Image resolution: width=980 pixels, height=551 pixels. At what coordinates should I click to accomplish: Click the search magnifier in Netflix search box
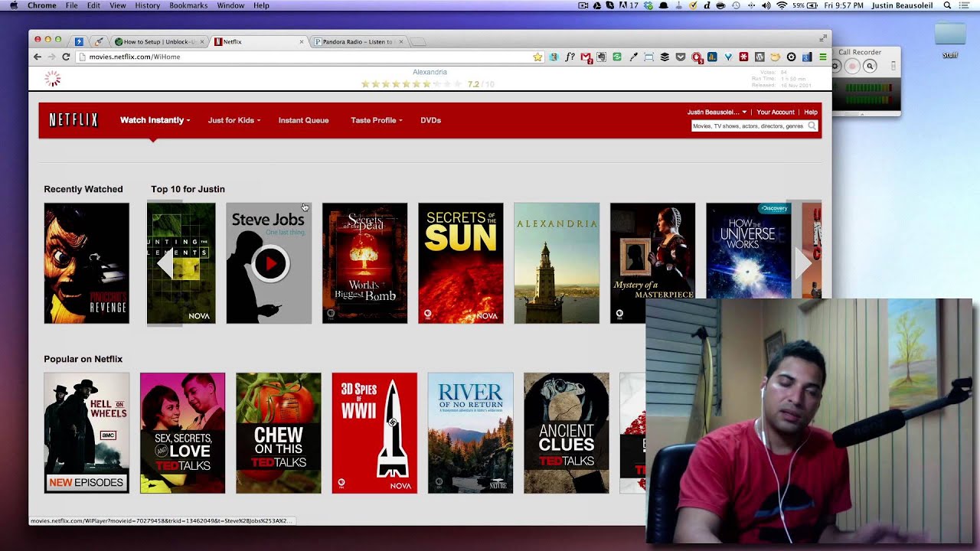point(812,126)
